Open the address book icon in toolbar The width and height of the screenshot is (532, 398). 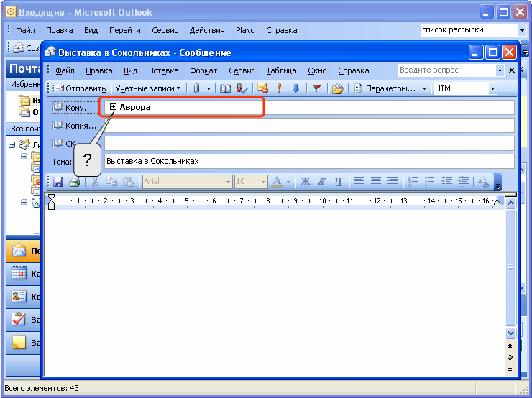[x=225, y=88]
